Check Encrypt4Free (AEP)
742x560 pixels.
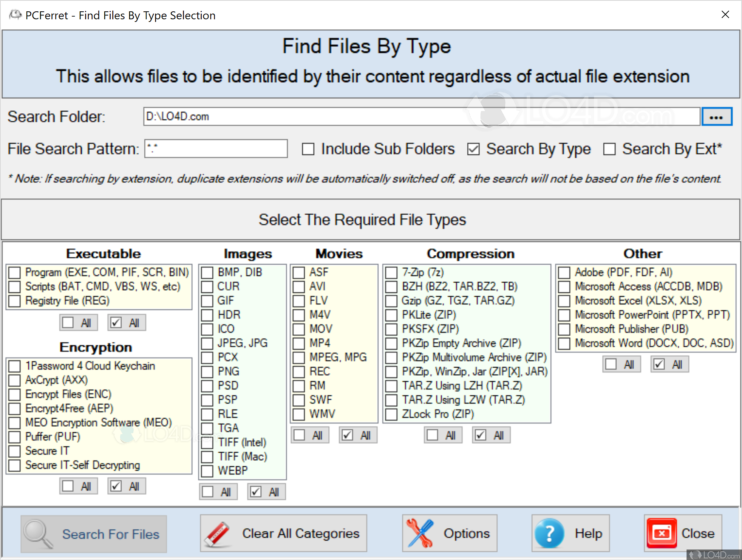15,408
